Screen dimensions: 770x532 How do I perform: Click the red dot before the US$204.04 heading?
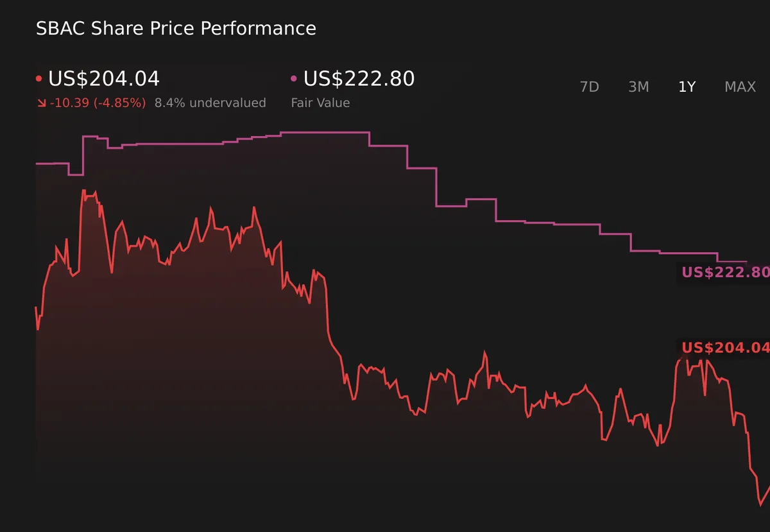pos(40,79)
